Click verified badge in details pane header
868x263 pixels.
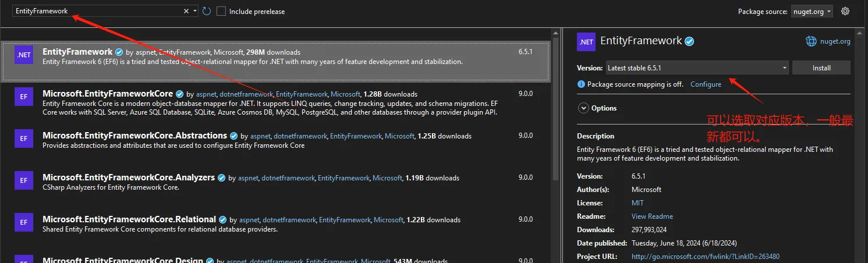coord(689,41)
